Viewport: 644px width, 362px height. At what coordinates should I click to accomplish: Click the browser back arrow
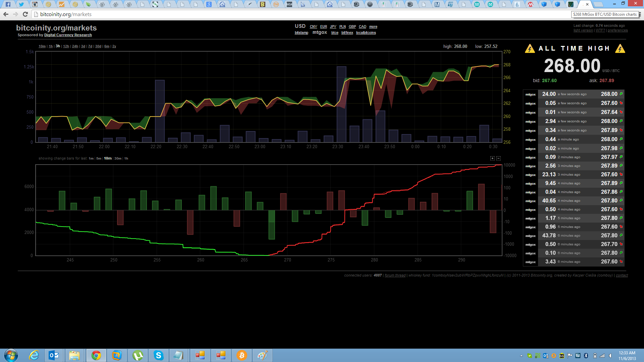6,14
